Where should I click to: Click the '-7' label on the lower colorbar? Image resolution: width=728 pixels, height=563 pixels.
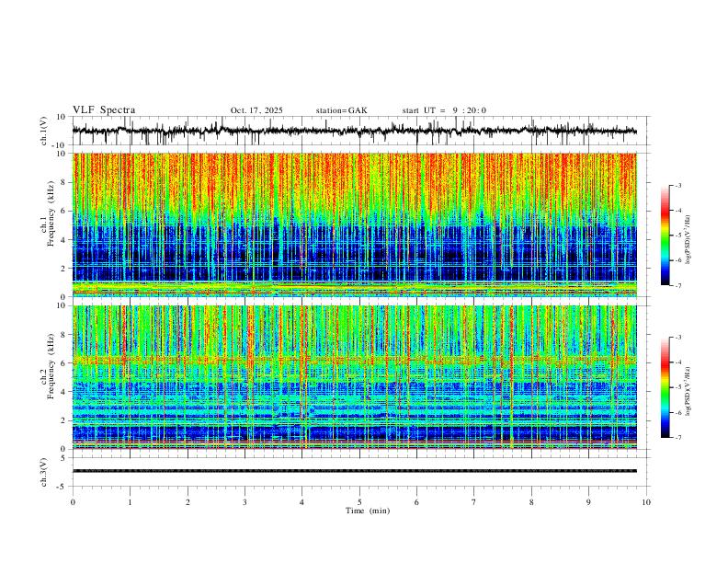click(678, 438)
